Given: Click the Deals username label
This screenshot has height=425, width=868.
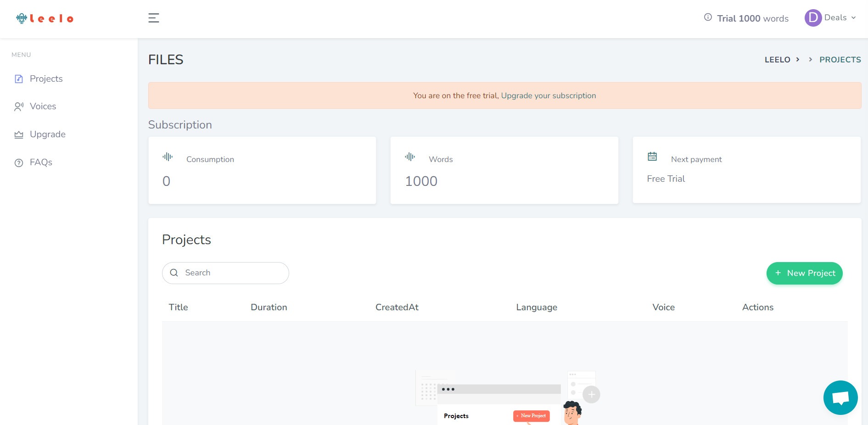Looking at the screenshot, I should [x=835, y=17].
